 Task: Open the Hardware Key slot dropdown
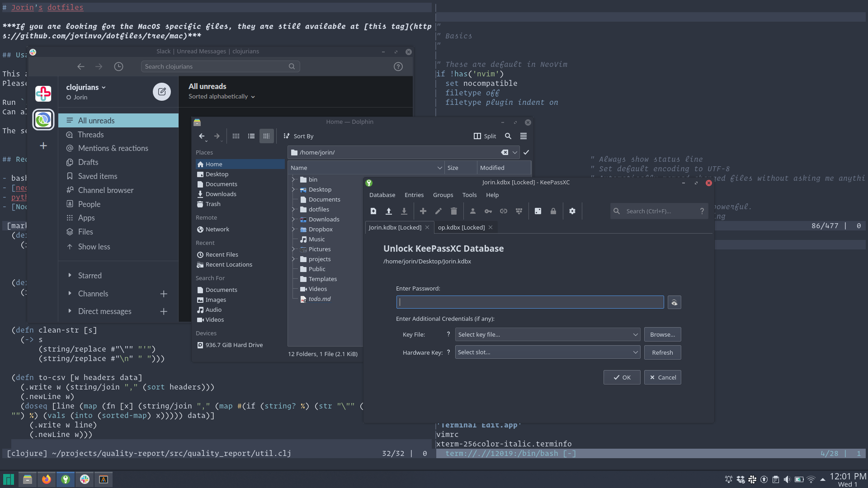[547, 352]
